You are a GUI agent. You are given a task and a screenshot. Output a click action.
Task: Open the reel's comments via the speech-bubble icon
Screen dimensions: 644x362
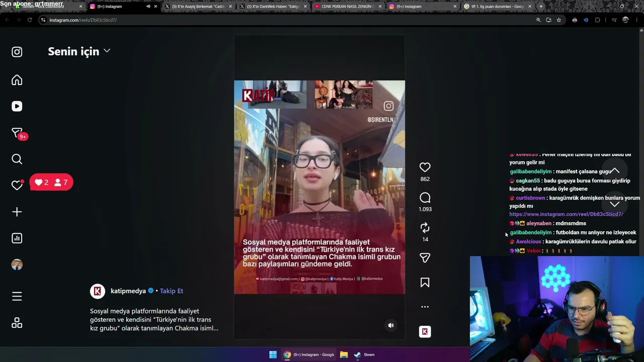(425, 198)
